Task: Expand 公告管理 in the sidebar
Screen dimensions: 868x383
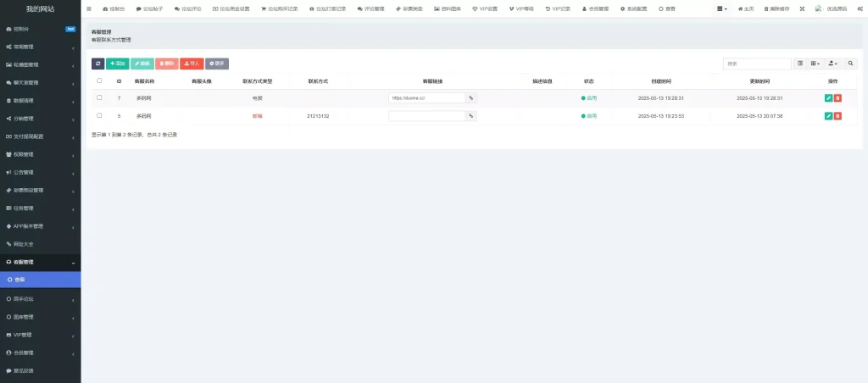Action: [x=41, y=172]
